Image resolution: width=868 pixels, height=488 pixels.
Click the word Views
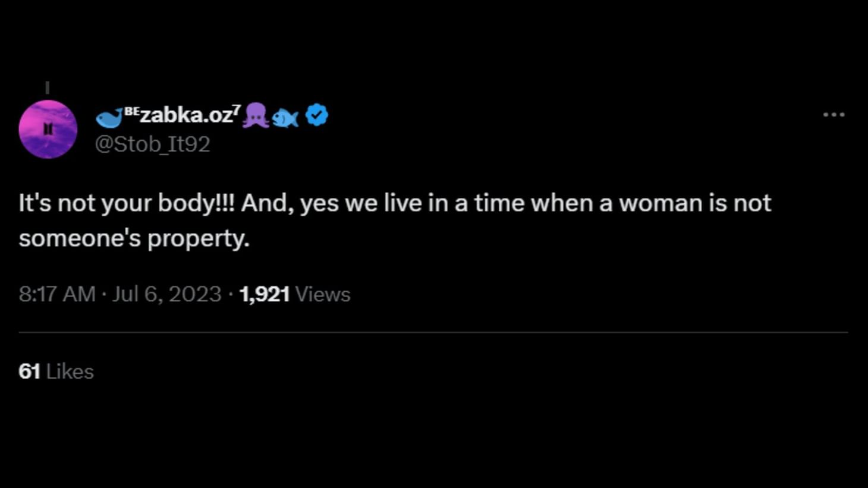323,294
